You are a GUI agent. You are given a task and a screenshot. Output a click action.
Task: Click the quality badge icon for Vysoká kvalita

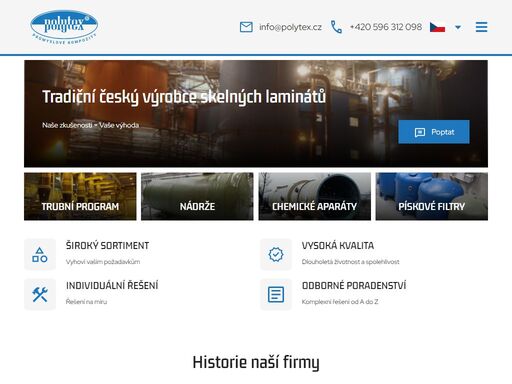click(276, 254)
